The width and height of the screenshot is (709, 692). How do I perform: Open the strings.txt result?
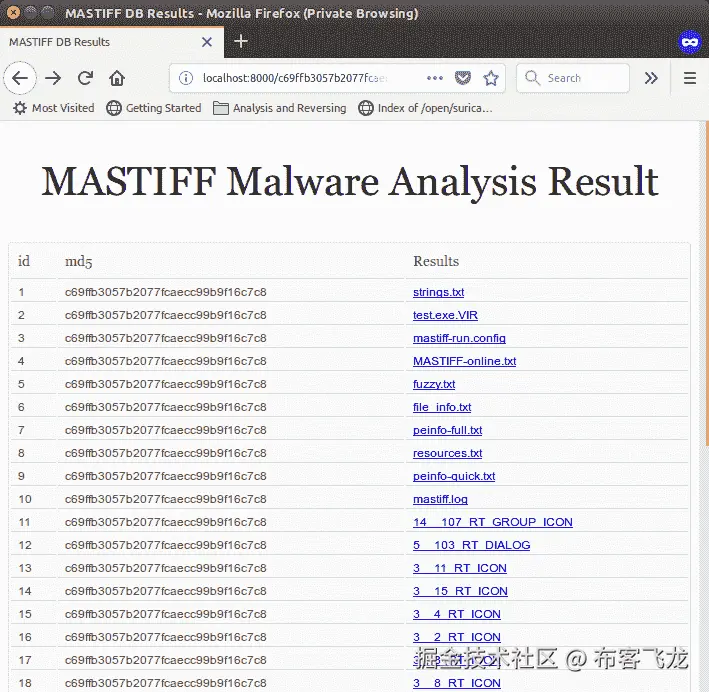[438, 292]
